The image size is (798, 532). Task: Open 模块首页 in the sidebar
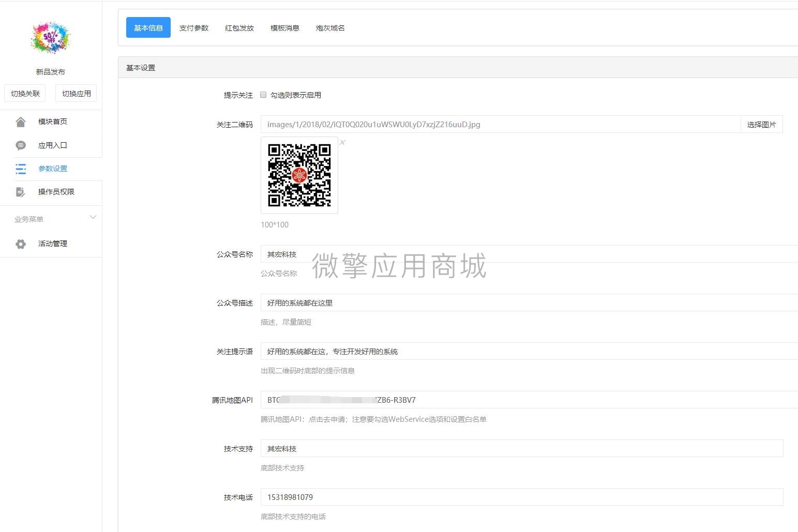(53, 121)
